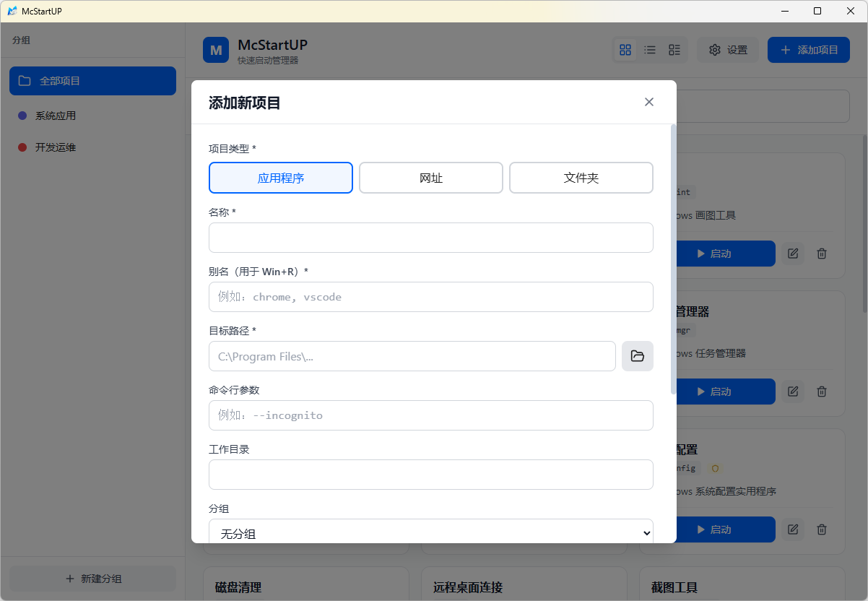Delete the 画图工具 item
868x601 pixels.
tap(822, 254)
